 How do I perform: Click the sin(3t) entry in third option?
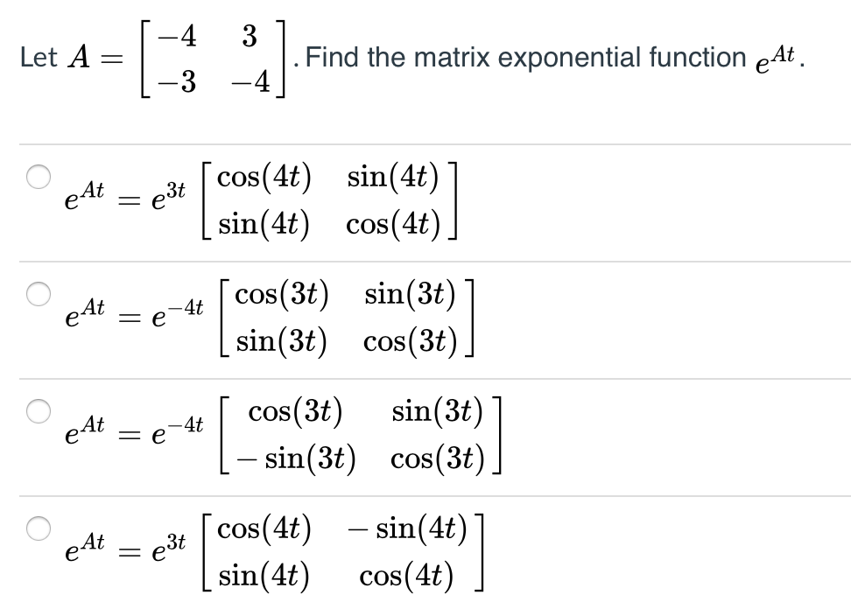coord(436,411)
